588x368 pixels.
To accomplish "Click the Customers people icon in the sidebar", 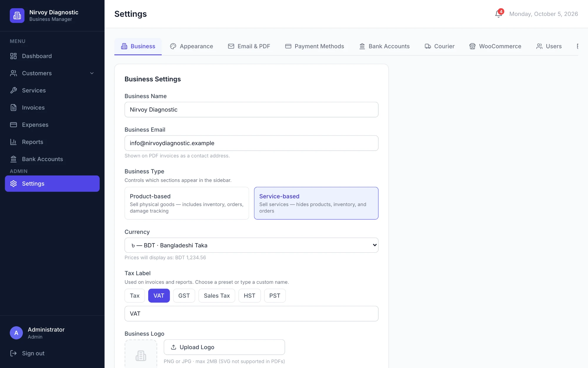I will pos(14,73).
